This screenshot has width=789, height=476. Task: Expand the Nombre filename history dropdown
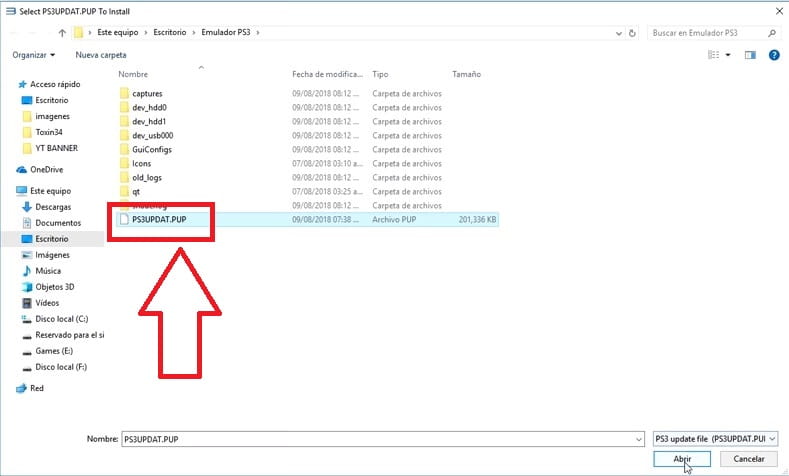[636, 438]
